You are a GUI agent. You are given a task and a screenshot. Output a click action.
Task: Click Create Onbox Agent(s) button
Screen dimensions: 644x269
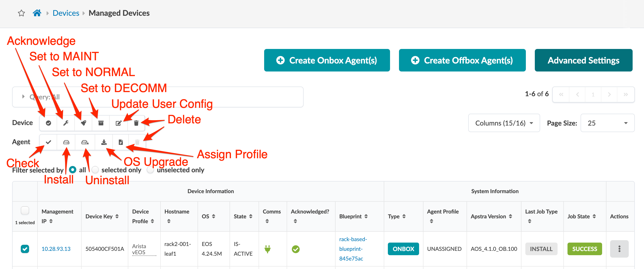pyautogui.click(x=327, y=60)
